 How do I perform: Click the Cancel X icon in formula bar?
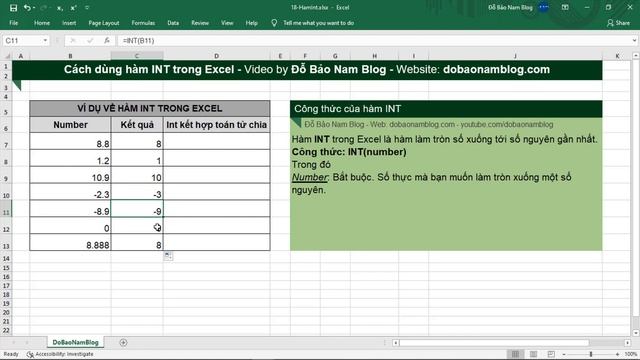click(x=73, y=40)
